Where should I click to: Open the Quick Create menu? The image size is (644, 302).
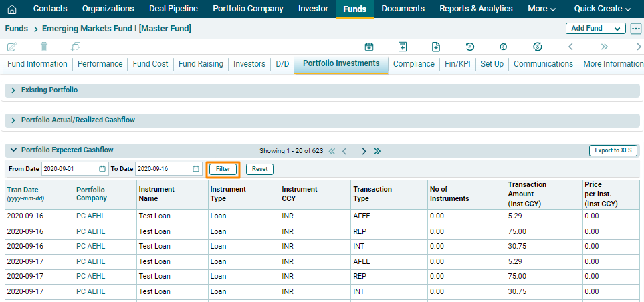[602, 9]
